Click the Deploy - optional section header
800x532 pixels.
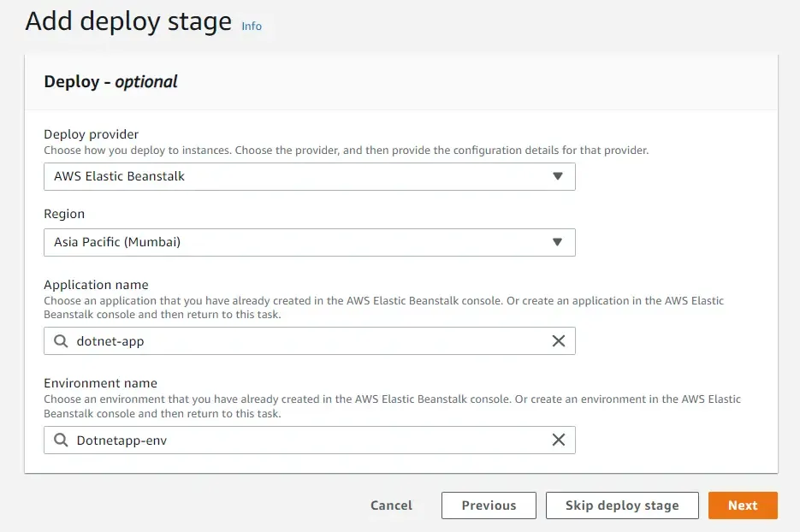click(x=110, y=81)
